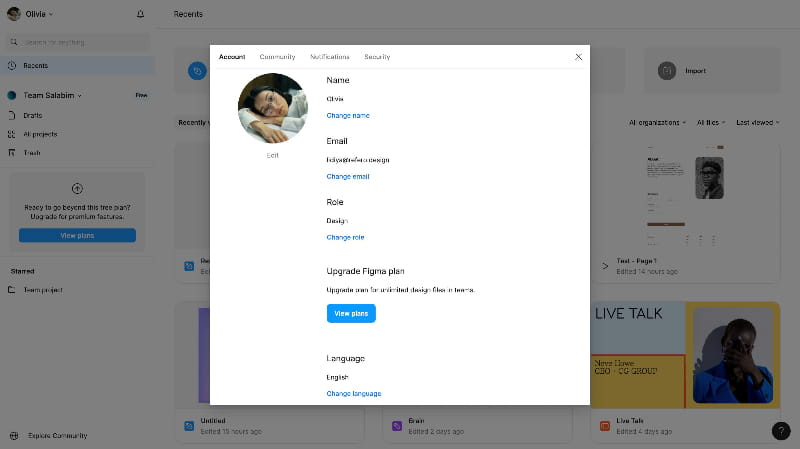Open Trash in the sidebar

pos(32,153)
